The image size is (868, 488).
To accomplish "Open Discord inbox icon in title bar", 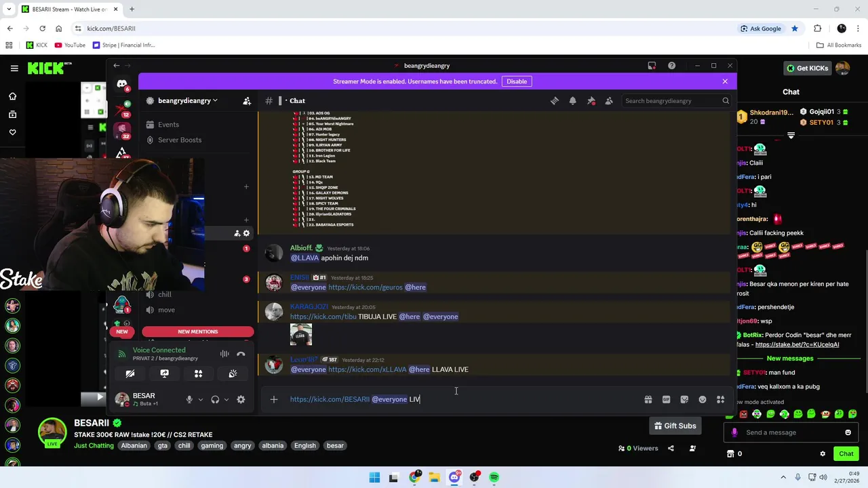I will point(652,66).
